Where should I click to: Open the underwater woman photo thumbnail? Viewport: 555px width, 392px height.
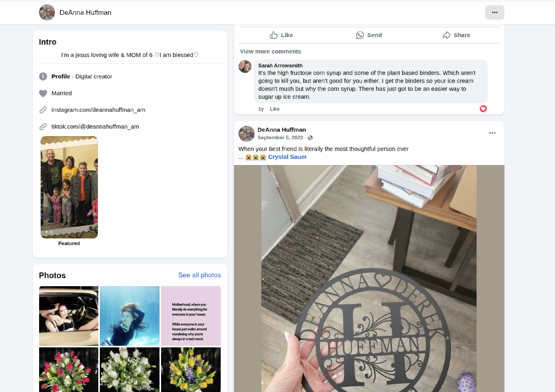coord(129,316)
